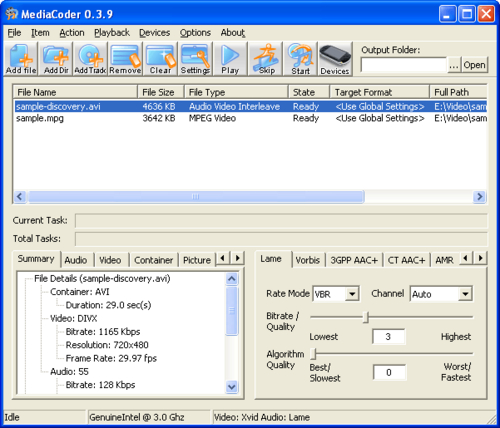
Task: Switch to the Audio tab
Action: point(76,260)
